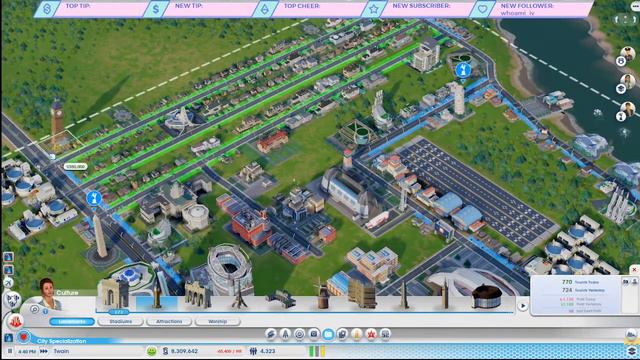The height and width of the screenshot is (360, 640).
Task: Click the NEW FOLLOWER heart banner
Action: [x=531, y=9]
